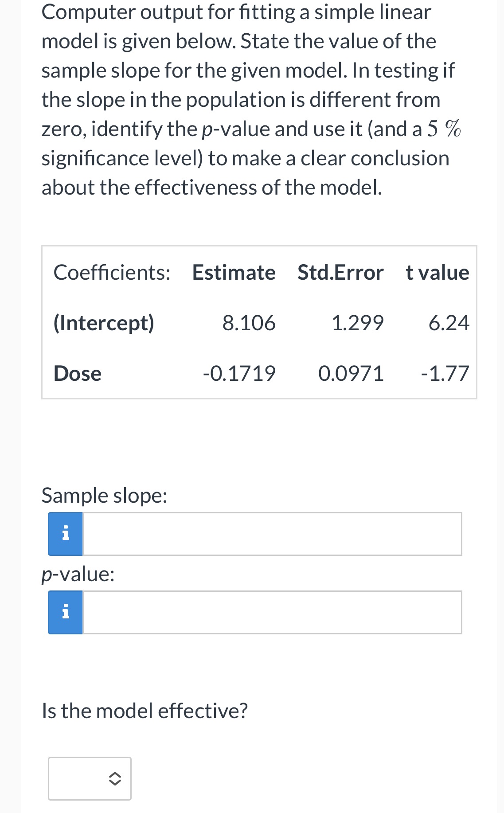Select the Intercept t value 6.24

449,323
